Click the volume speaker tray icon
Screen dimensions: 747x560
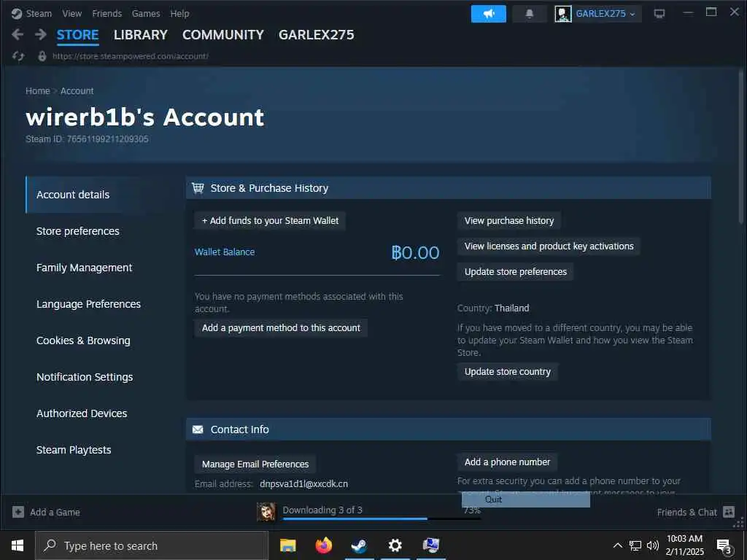(652, 545)
